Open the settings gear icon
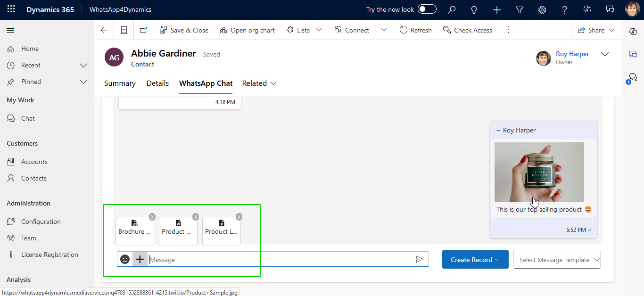 [542, 9]
